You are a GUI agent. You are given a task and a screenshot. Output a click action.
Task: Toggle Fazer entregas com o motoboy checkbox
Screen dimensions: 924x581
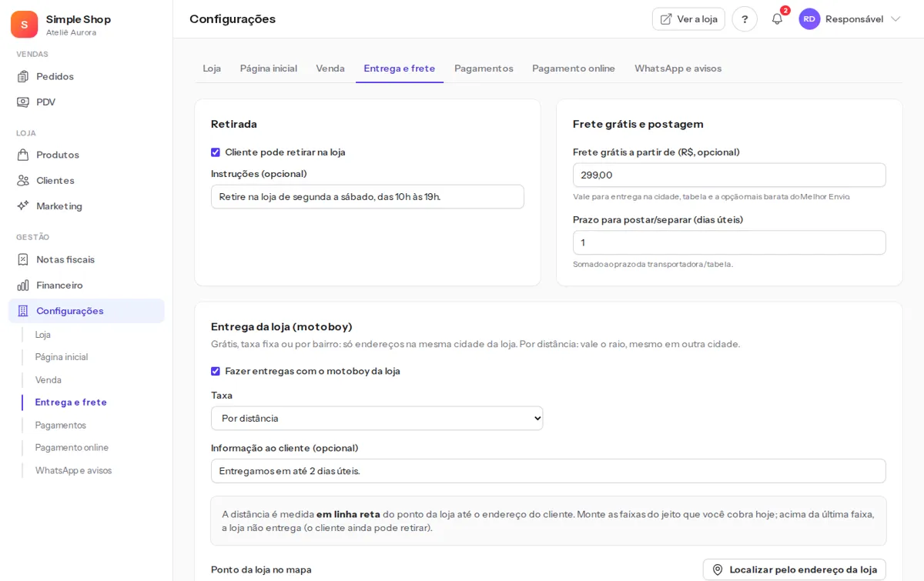coord(216,371)
